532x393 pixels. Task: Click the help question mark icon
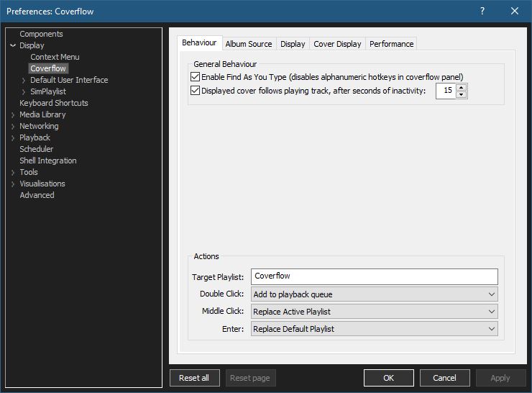pos(482,11)
